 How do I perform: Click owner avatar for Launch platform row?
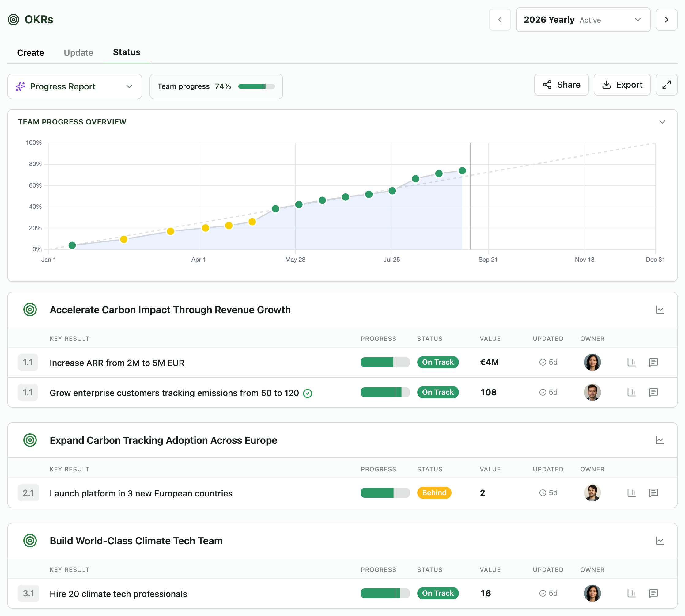coord(592,493)
